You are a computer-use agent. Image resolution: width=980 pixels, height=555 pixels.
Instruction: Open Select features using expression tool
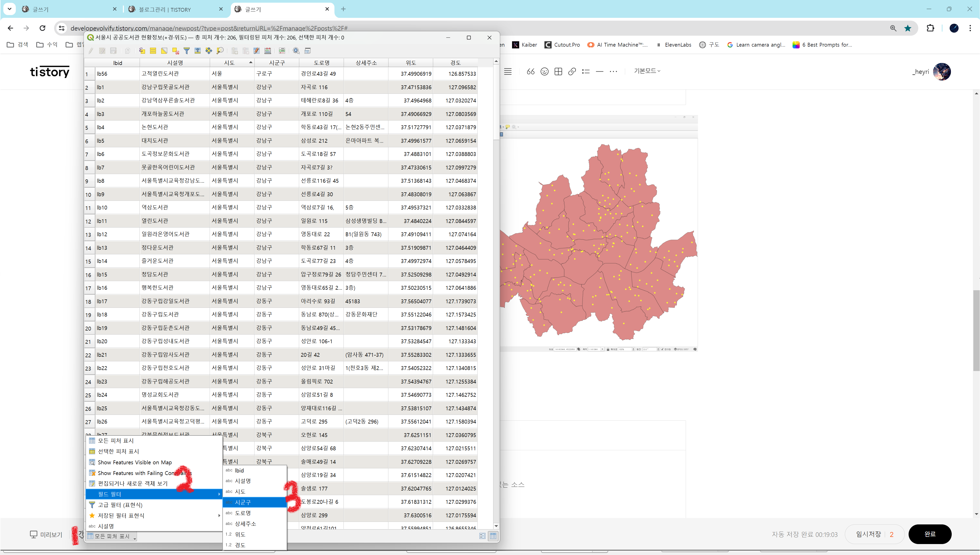(x=142, y=51)
